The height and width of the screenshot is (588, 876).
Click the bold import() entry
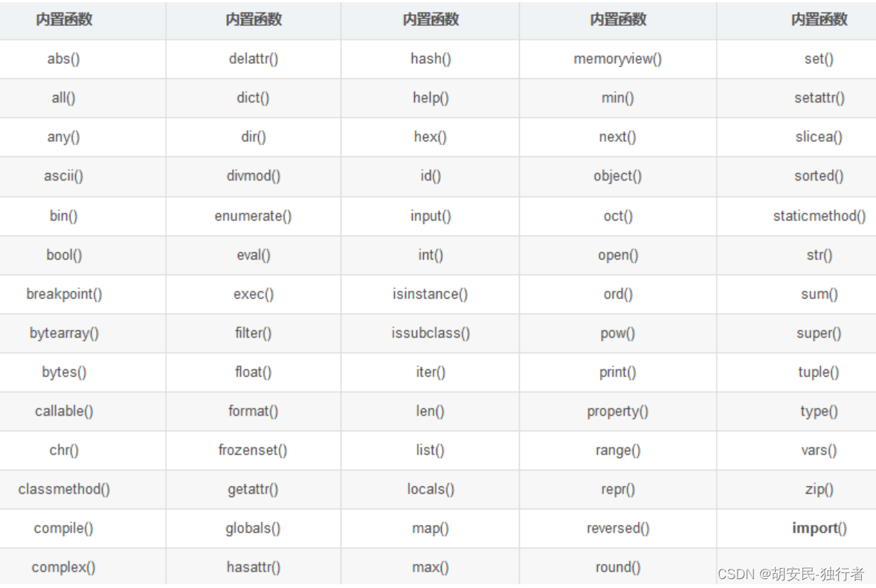(819, 529)
